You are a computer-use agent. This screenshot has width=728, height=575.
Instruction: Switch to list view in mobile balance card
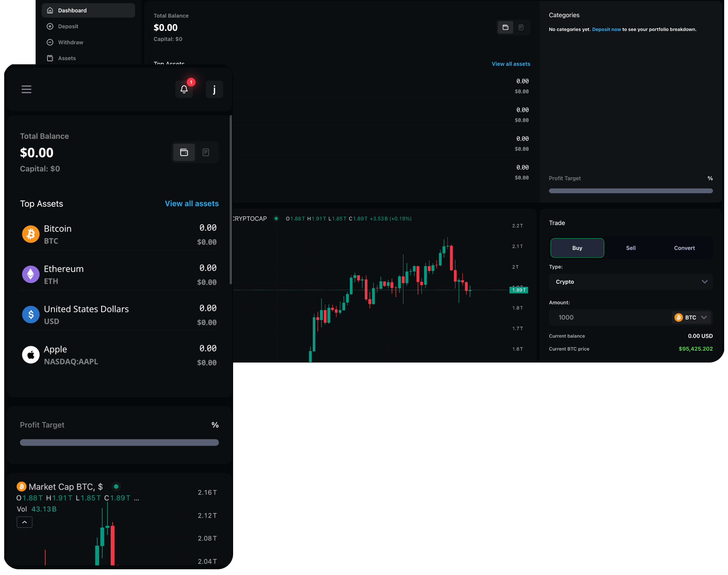(206, 152)
